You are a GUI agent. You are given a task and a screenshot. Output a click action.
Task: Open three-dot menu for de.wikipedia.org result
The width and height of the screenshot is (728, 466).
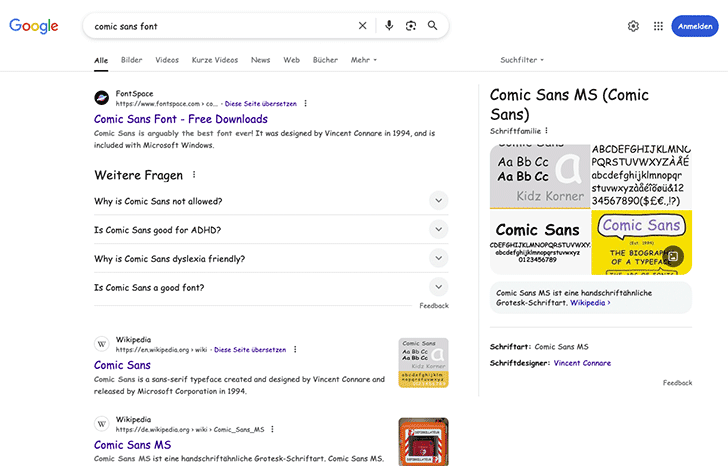[273, 429]
